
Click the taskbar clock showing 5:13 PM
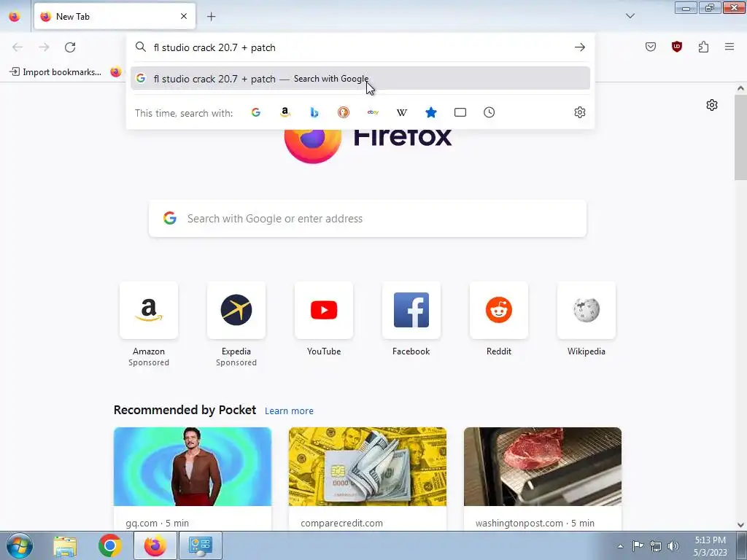(711, 546)
